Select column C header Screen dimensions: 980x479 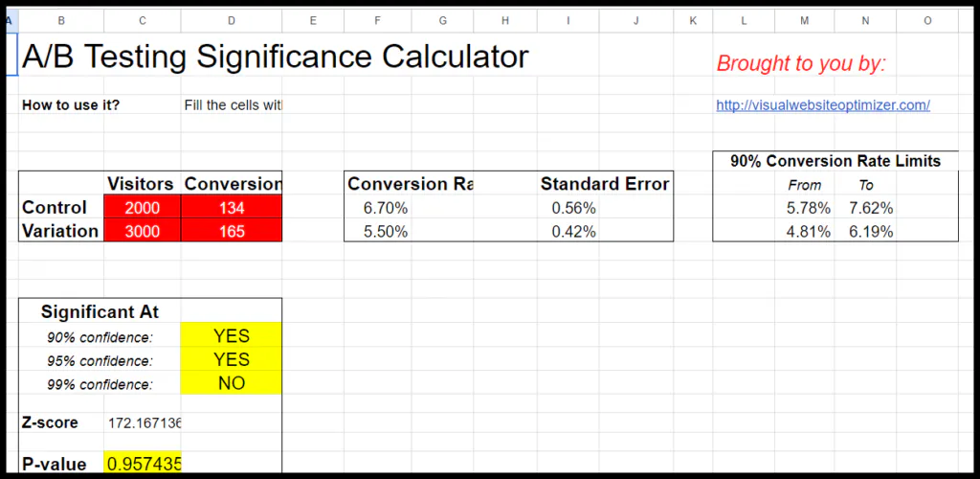point(142,20)
